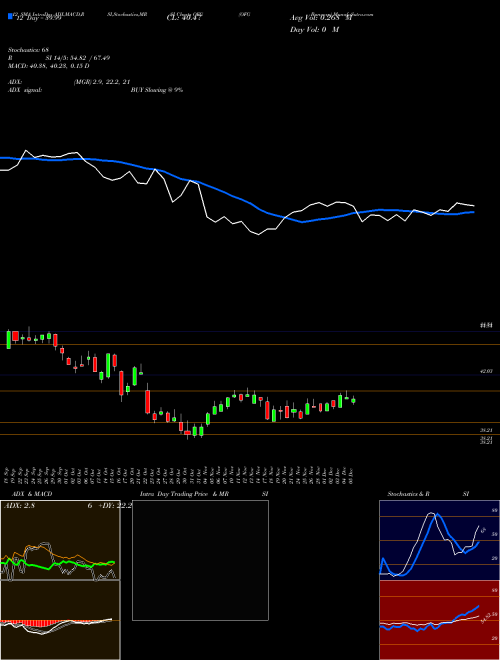The width and height of the screenshot is (500, 660).
Task: Click the thick green line in ADX panel
Action: 59,564
